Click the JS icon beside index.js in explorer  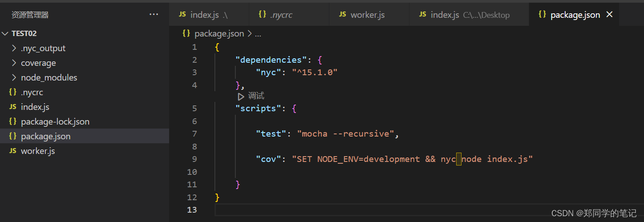pos(13,107)
